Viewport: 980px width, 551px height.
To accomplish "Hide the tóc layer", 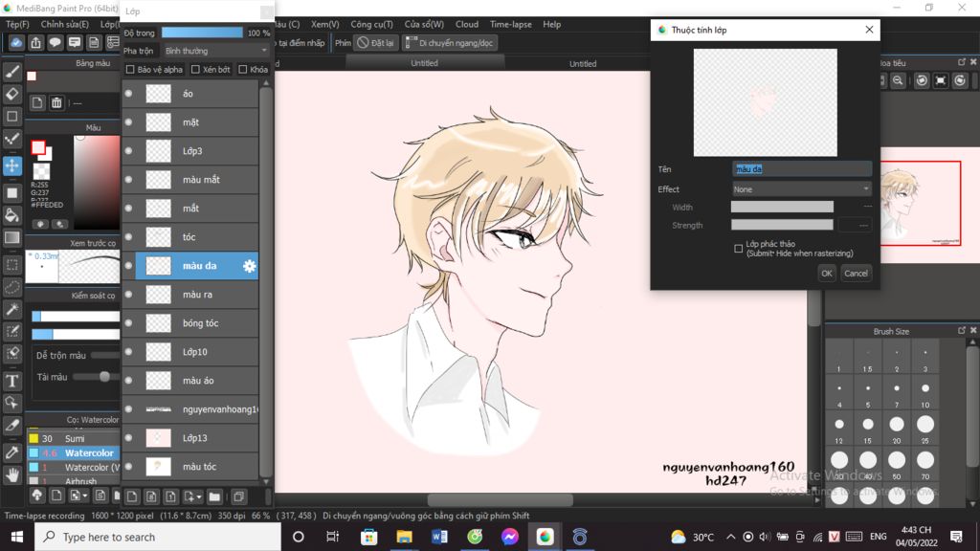I will coord(129,237).
